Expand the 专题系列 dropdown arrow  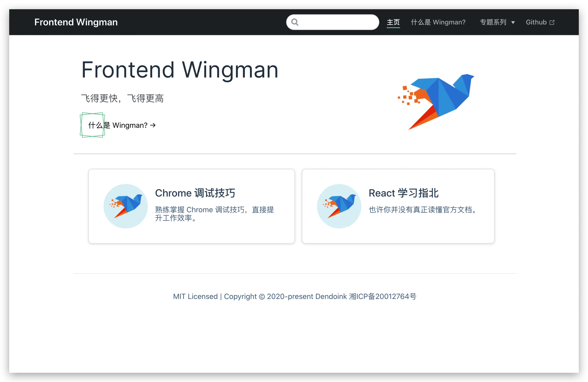(x=513, y=22)
